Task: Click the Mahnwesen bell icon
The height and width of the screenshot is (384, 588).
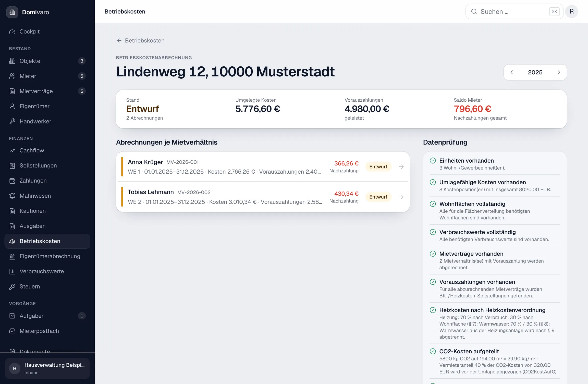Action: point(12,196)
